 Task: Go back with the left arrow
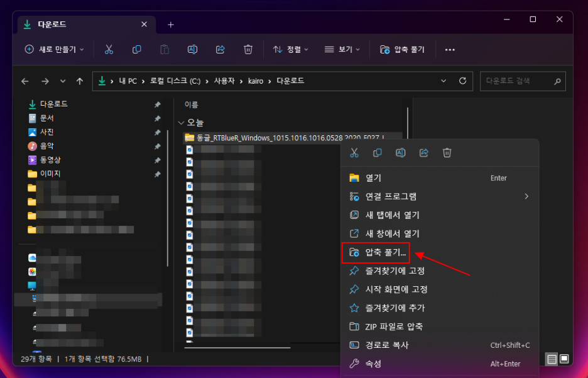(25, 81)
